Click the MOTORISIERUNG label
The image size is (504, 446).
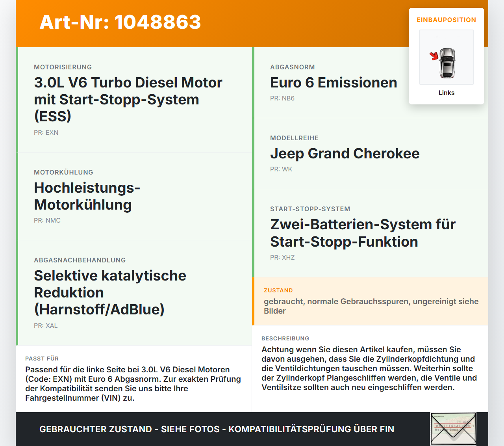click(63, 67)
